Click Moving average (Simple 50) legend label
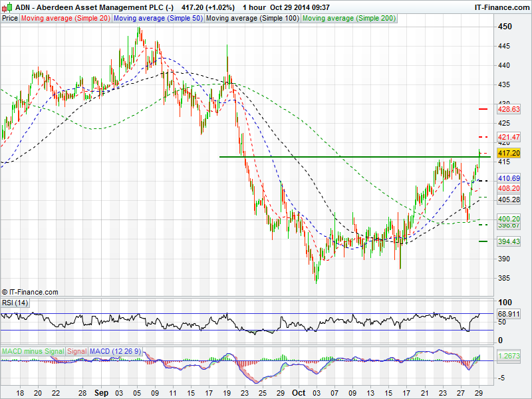 coord(158,19)
